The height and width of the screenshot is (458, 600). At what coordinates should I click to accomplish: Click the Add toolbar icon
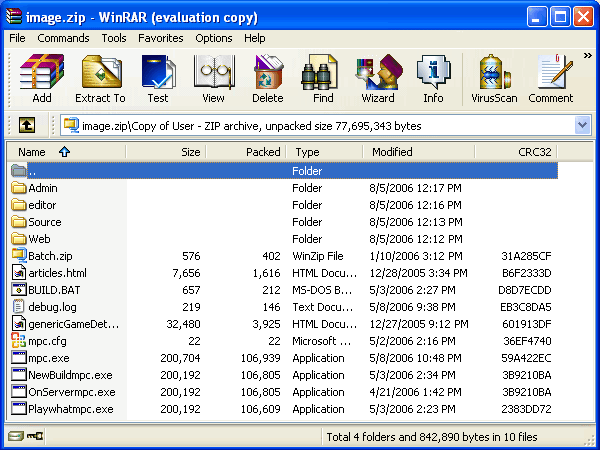(42, 72)
